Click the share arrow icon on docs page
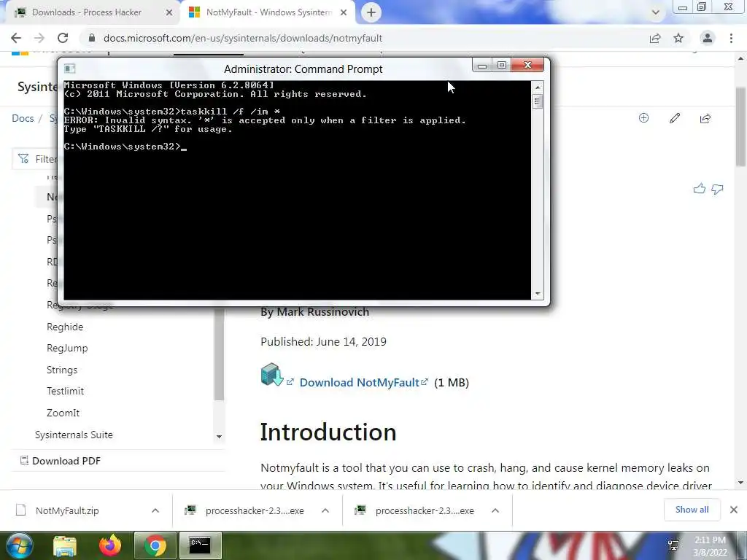 (705, 118)
